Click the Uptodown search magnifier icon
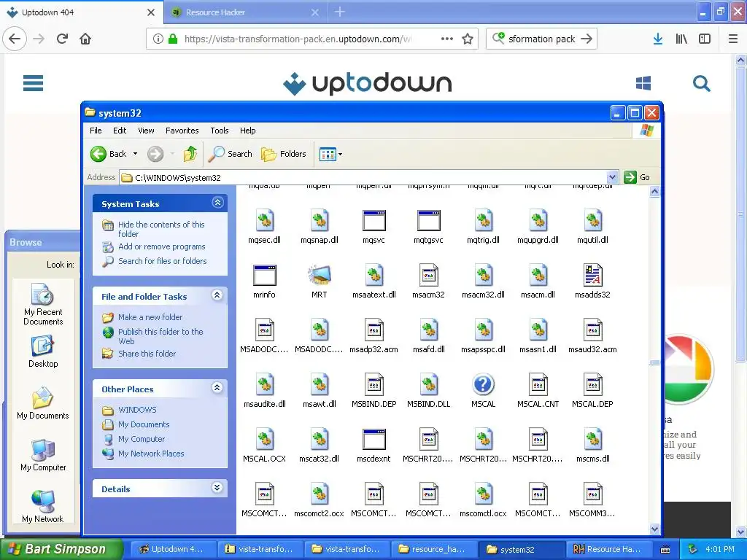747x560 pixels. pyautogui.click(x=701, y=84)
